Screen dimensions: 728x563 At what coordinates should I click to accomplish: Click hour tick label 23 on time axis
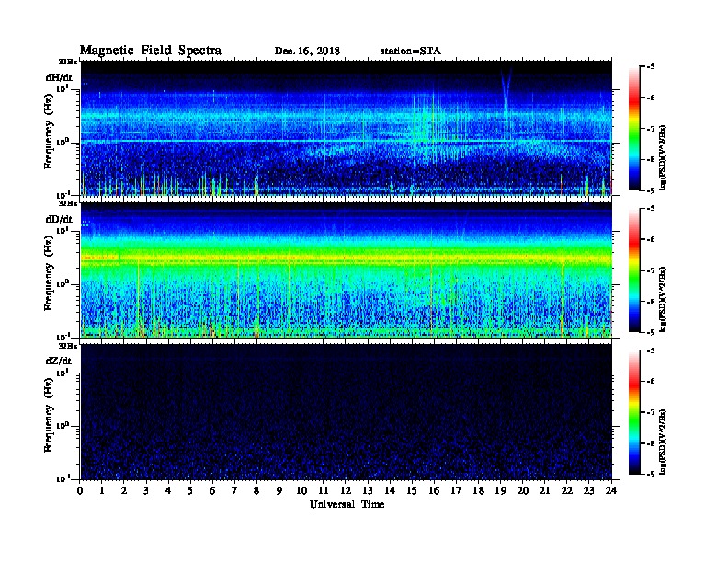pyautogui.click(x=588, y=490)
